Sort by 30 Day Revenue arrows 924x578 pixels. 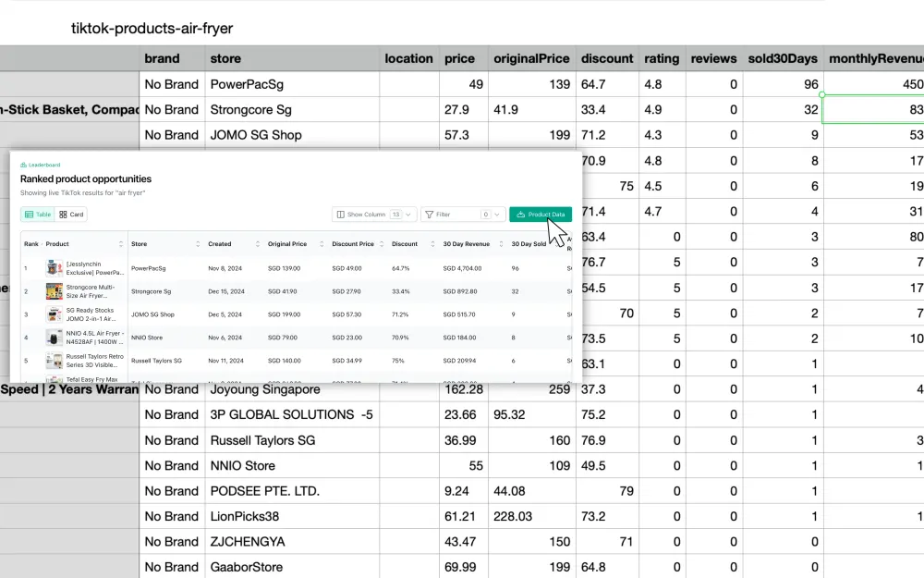coord(501,243)
